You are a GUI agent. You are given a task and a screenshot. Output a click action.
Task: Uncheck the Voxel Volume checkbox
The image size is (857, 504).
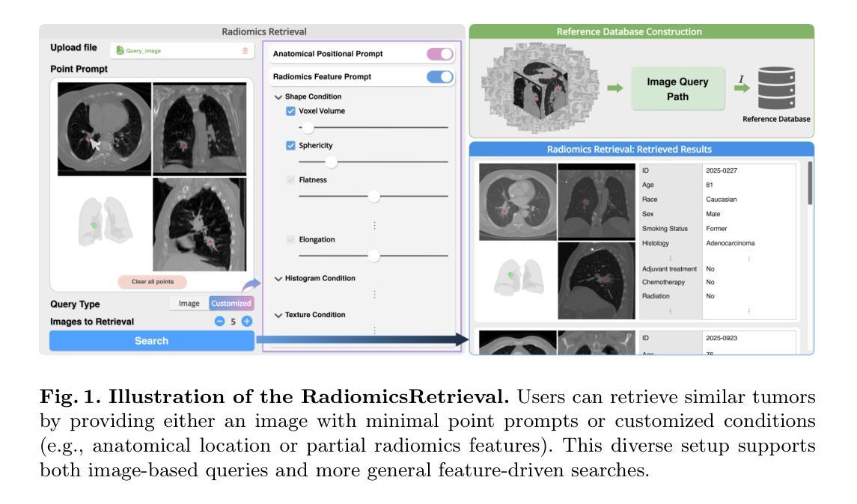click(x=290, y=111)
